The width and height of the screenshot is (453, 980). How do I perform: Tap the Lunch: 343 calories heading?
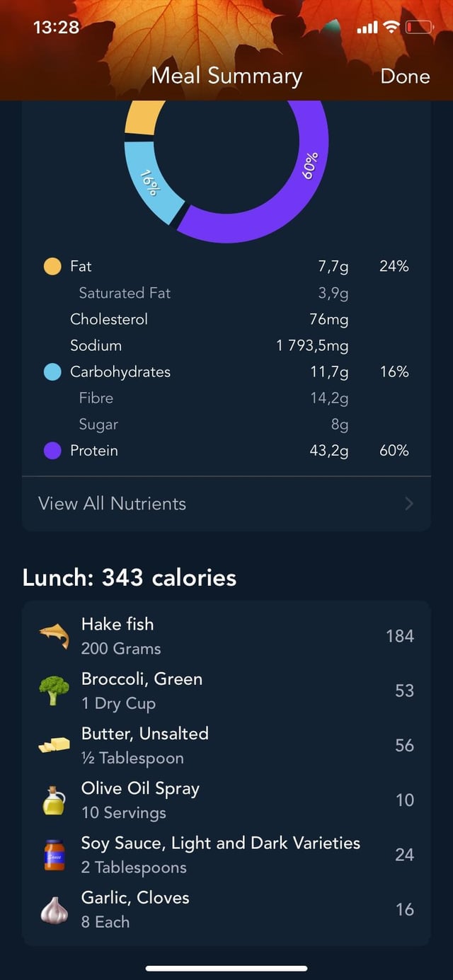point(130,577)
